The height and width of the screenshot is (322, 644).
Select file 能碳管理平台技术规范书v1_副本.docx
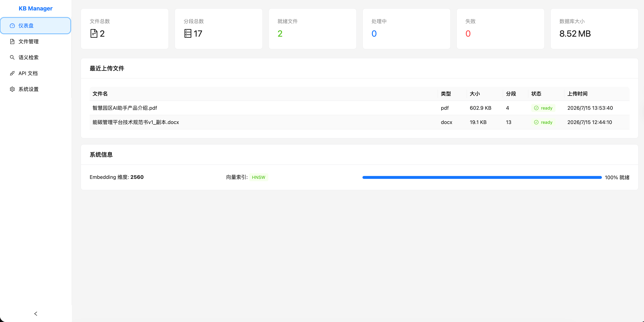point(136,122)
